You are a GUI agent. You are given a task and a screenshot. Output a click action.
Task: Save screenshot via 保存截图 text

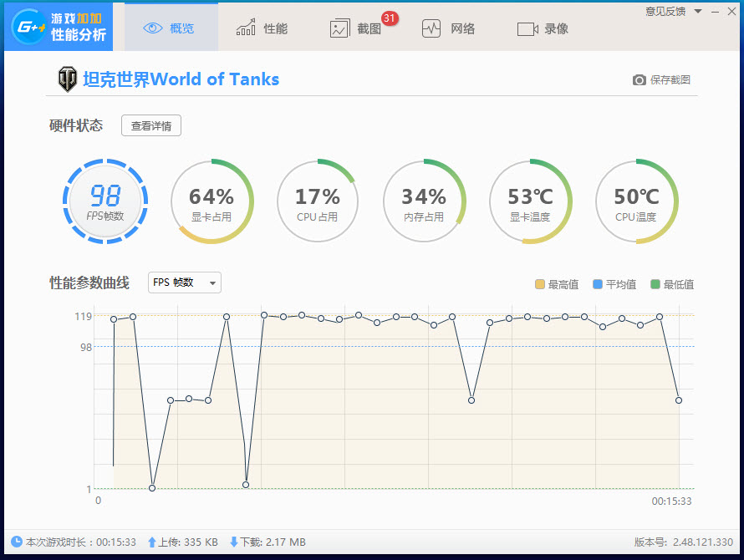click(x=670, y=79)
